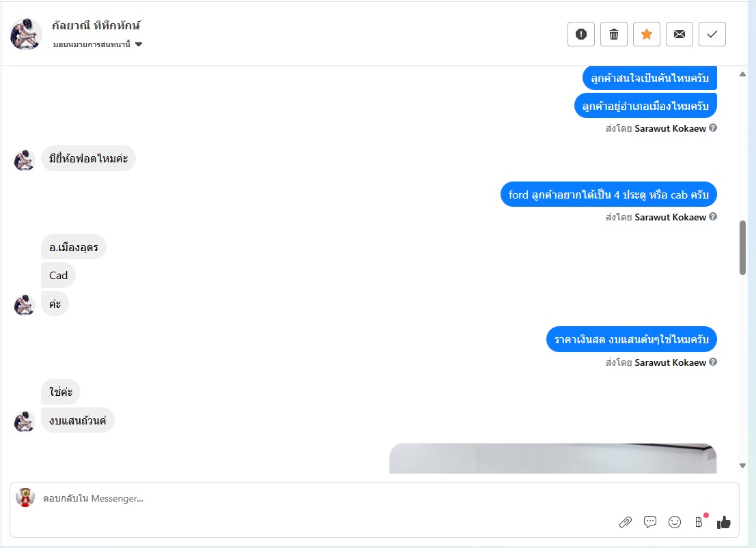
Task: Open กัลยาณี ทิพีกทักษ์ profile picture in header
Action: [x=25, y=34]
